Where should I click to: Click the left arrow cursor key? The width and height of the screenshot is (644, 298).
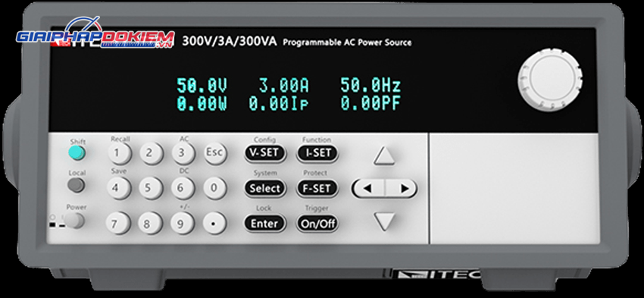pyautogui.click(x=368, y=188)
